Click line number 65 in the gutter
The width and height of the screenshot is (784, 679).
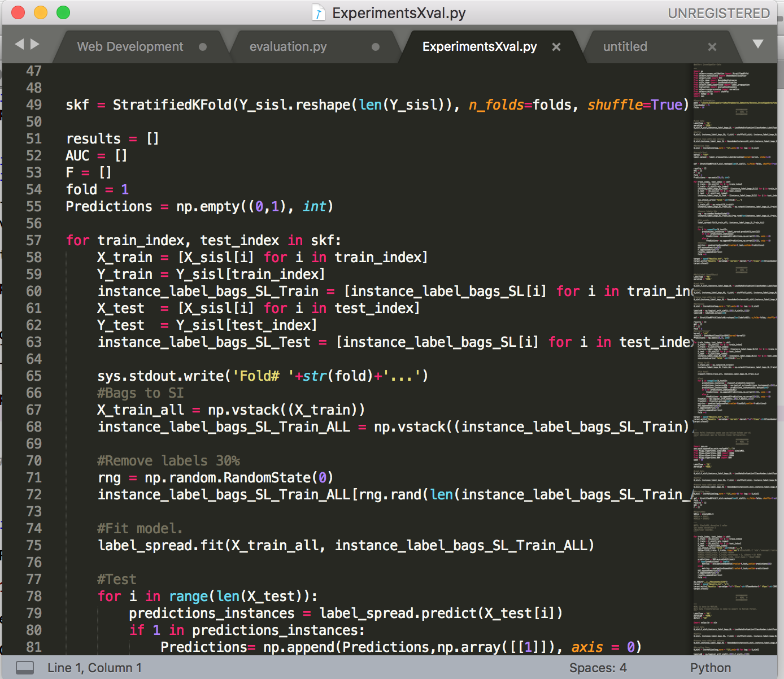click(33, 376)
